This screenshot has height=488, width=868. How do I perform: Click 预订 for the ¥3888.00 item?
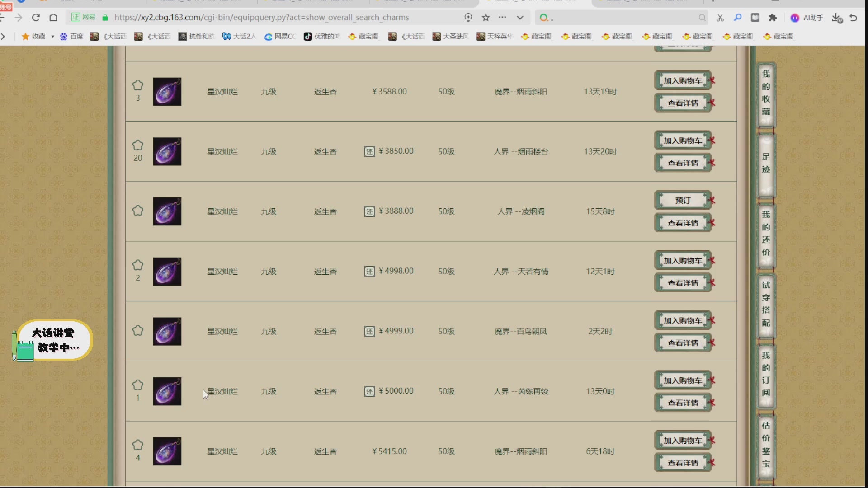click(x=683, y=200)
